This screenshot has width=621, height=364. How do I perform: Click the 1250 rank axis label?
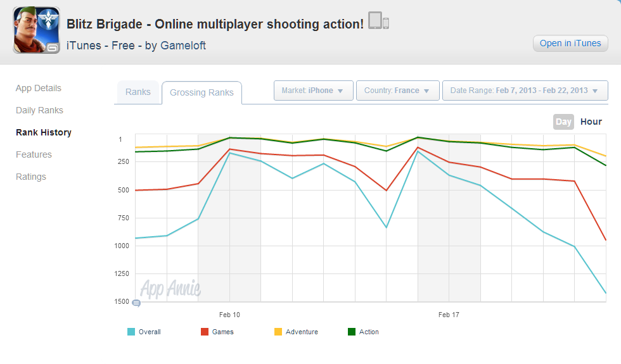click(x=122, y=273)
